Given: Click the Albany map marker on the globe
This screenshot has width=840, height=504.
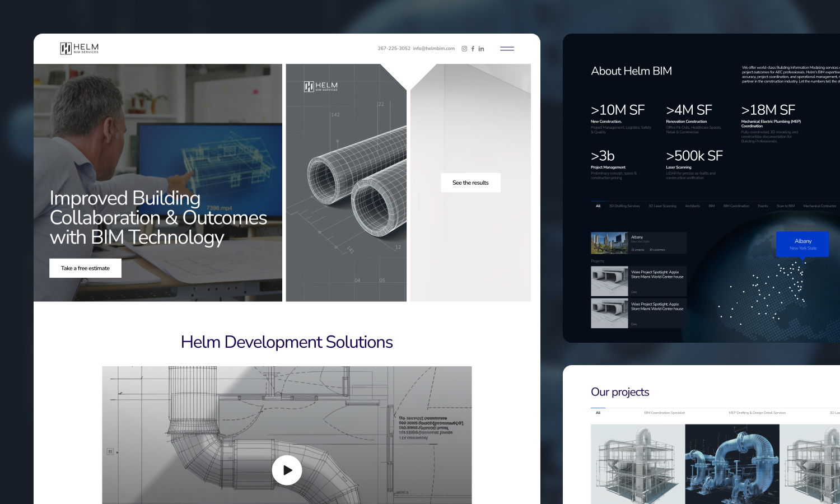Looking at the screenshot, I should [x=802, y=244].
